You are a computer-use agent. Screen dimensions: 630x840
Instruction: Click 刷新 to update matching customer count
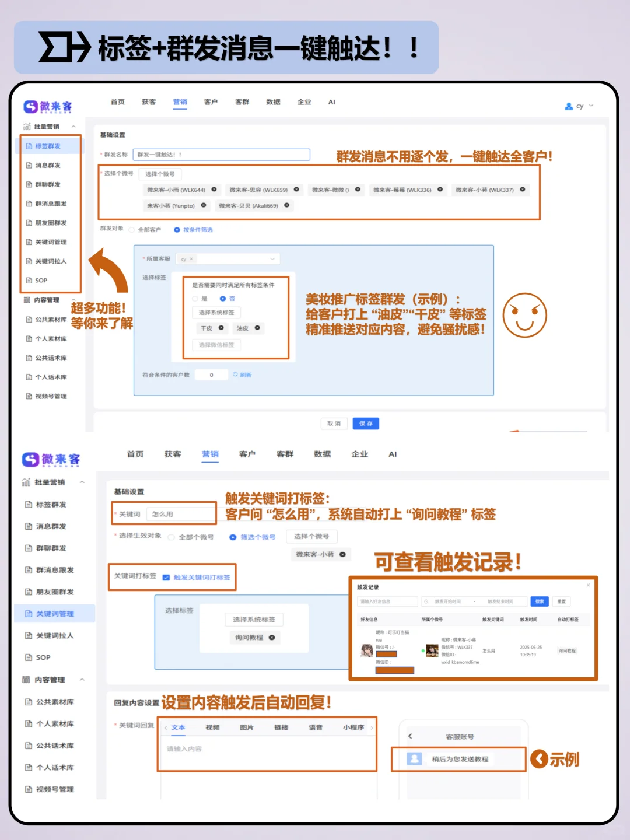(243, 374)
